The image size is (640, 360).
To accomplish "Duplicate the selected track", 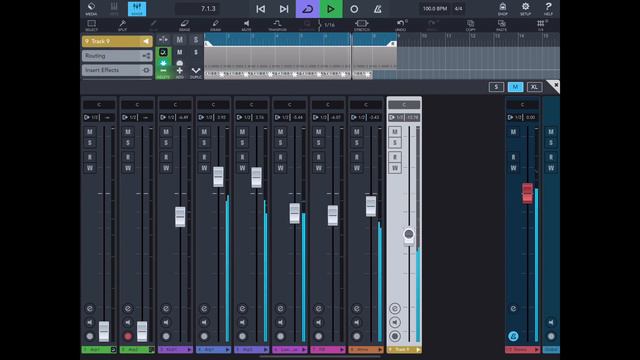I will tap(196, 73).
